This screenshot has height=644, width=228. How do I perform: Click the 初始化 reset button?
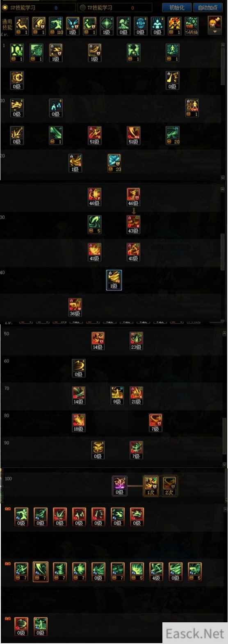click(x=177, y=7)
